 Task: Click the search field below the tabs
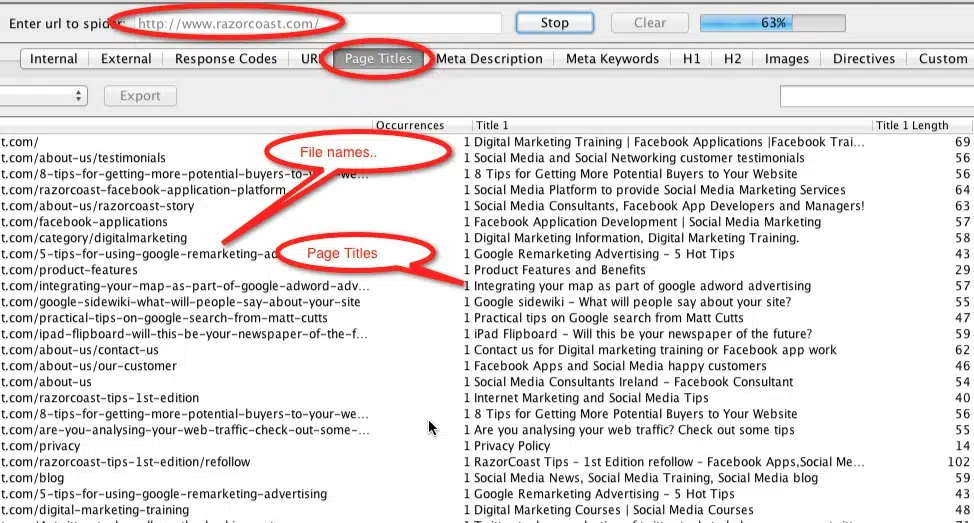tap(876, 96)
